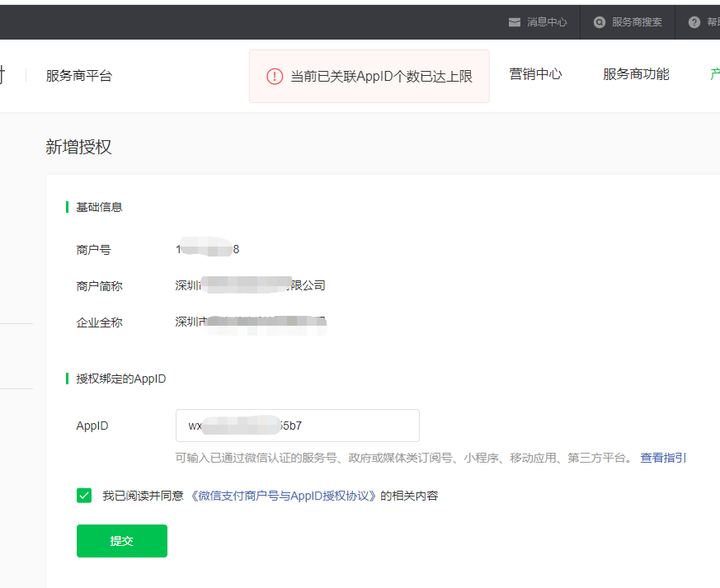Uncheck the agreement checkbox 我已阅读并同意
Viewport: 720px width, 588px height.
84,496
